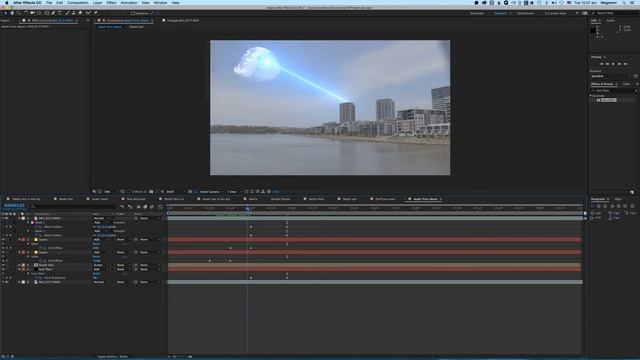This screenshot has height=360, width=640.
Task: Open the Effect Controls panel tab
Action: point(52,20)
